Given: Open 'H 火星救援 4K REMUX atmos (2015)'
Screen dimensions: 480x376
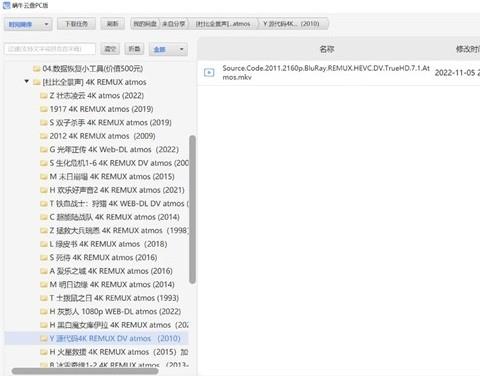Looking at the screenshot, I should 119,352.
